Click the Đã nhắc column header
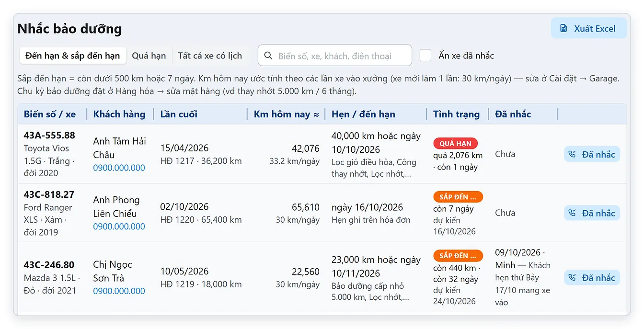Screen dimensions: 644x329 513,114
